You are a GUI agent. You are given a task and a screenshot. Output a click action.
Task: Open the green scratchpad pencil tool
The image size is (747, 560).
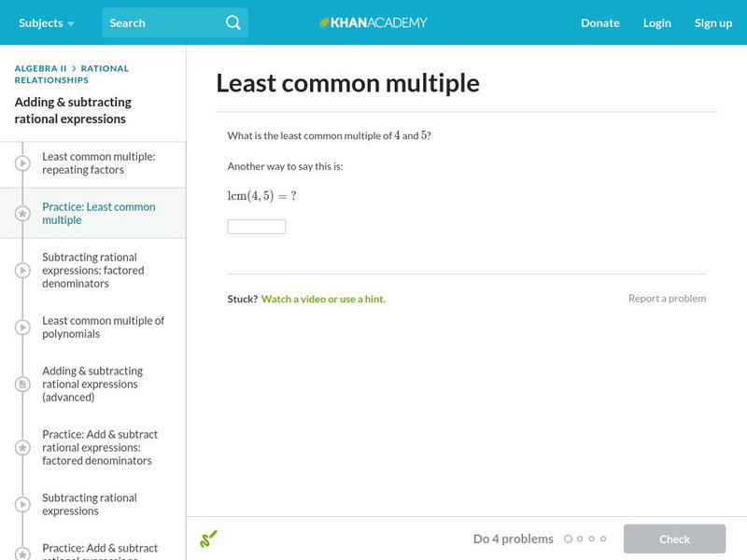tap(208, 539)
